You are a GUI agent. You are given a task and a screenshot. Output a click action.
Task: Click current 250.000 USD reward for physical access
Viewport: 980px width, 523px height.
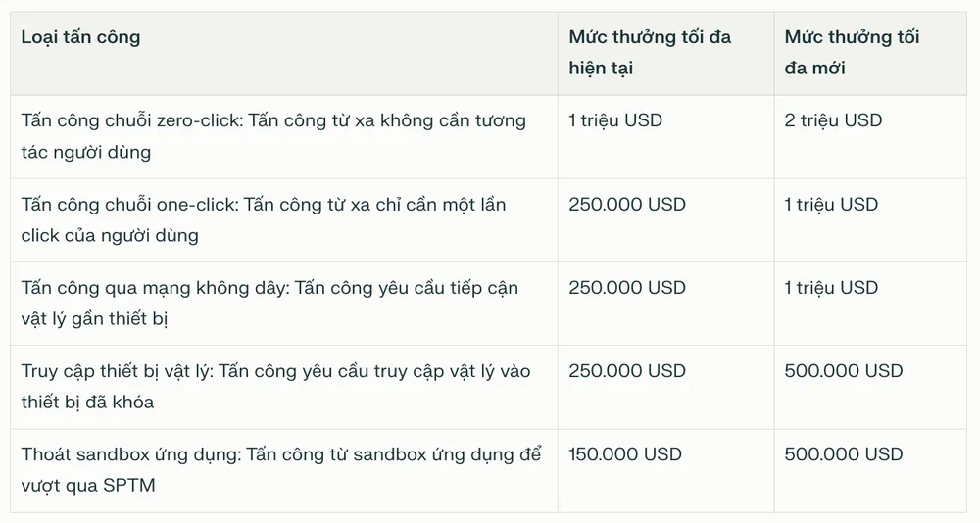pos(627,371)
